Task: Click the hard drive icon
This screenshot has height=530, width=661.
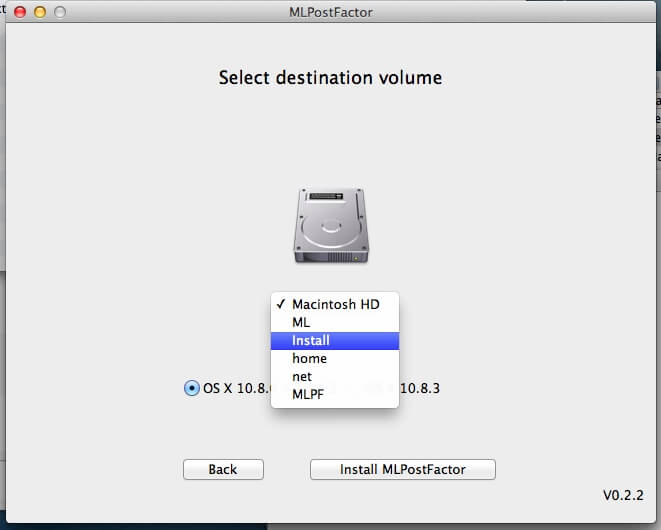Action: tap(331, 226)
